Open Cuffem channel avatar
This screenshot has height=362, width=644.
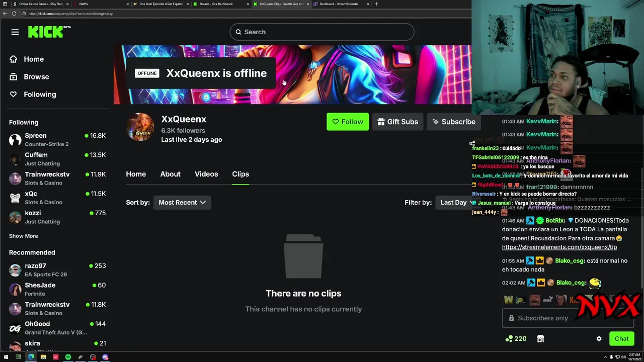[16, 159]
